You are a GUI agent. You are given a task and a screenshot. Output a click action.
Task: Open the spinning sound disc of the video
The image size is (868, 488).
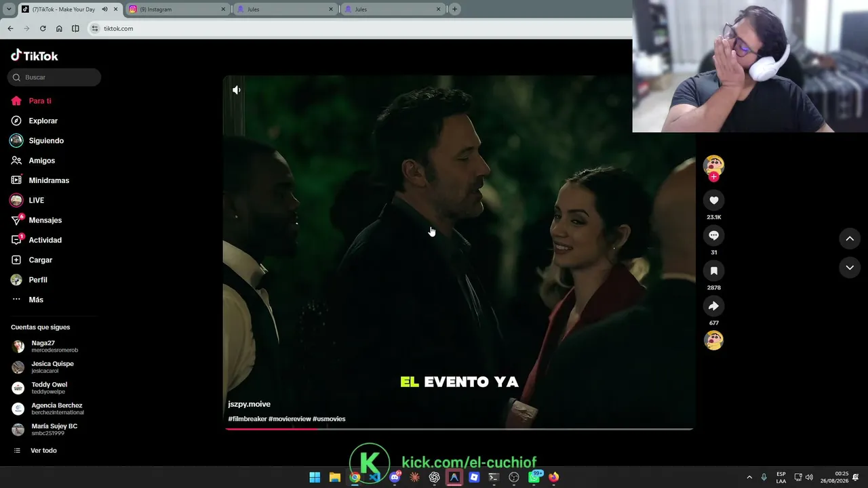[713, 340]
